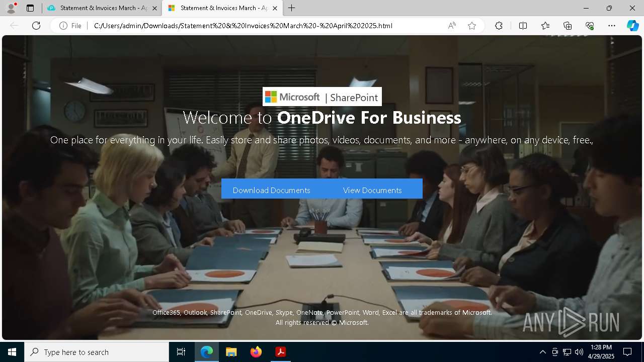Screen dimensions: 644x362
Task: Add this page to favorites
Action: click(472, 26)
